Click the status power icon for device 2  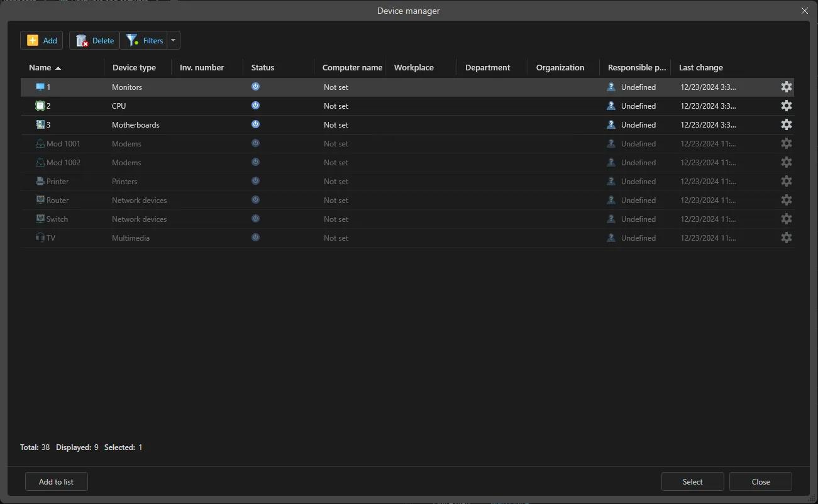tap(255, 106)
